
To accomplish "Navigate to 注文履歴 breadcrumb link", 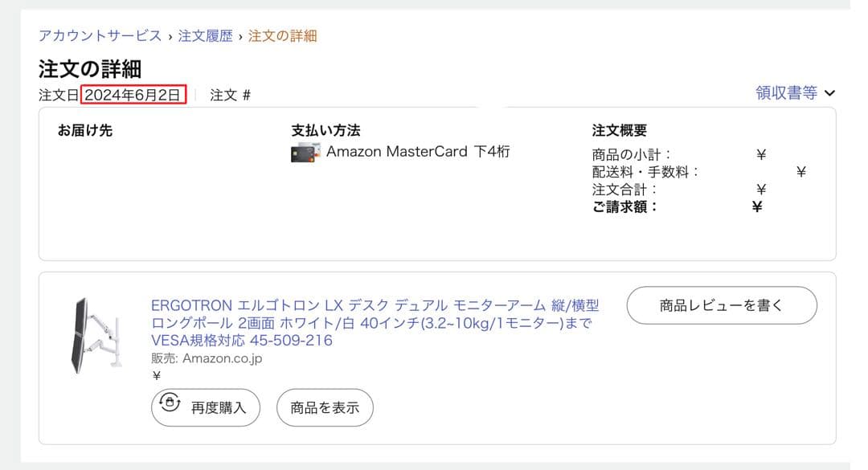I will pos(205,36).
